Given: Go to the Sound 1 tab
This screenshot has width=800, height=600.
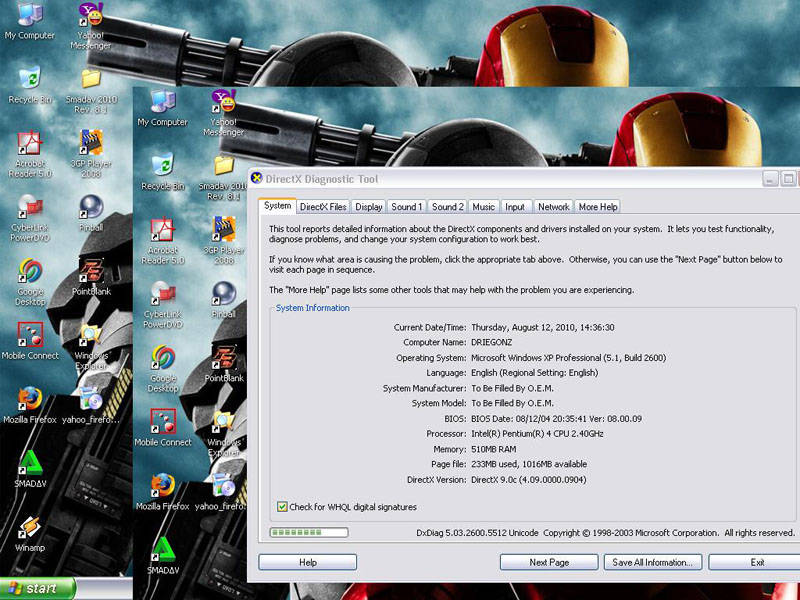Looking at the screenshot, I should coord(407,207).
